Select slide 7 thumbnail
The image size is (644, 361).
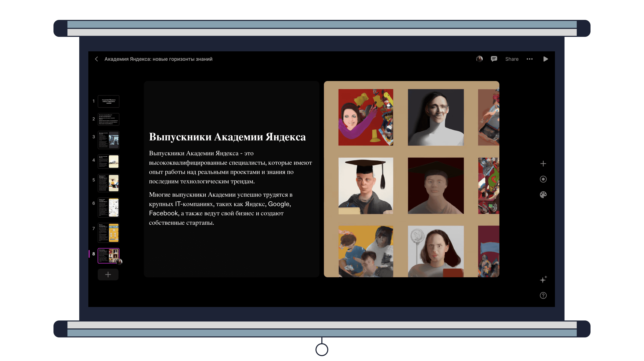pos(108,233)
